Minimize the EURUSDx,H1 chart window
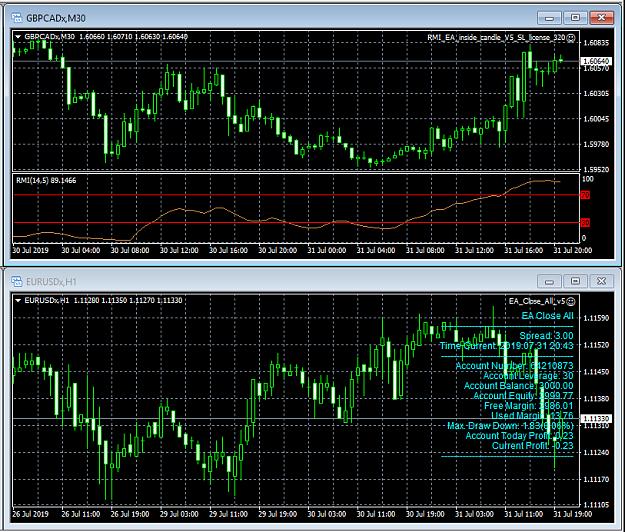This screenshot has width=625, height=532. tap(549, 281)
